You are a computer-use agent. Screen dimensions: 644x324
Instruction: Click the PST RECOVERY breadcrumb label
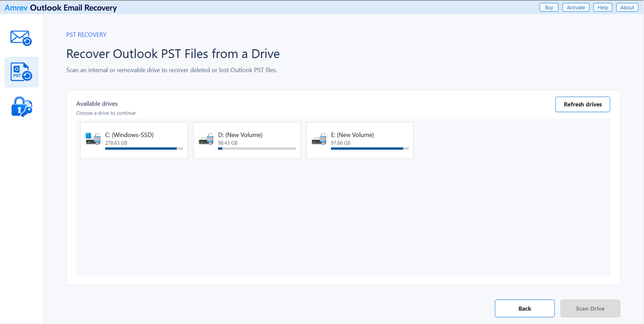(87, 35)
